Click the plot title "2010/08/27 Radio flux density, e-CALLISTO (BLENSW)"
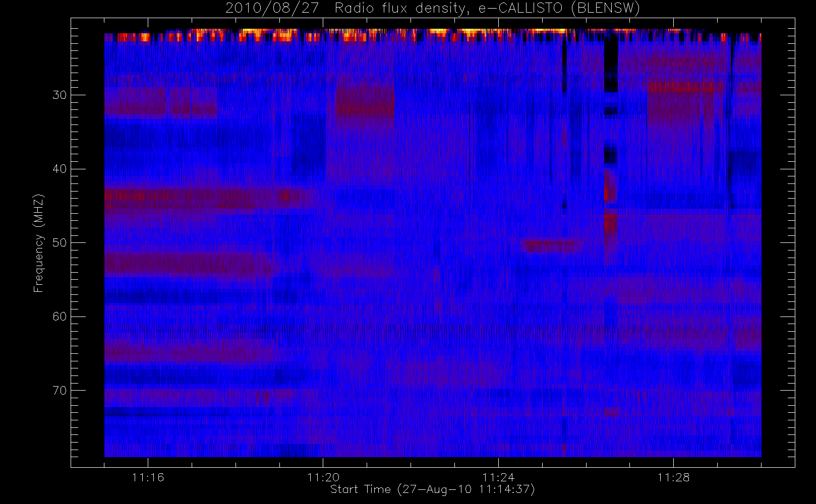Viewport: 816px width, 504px height. click(433, 9)
